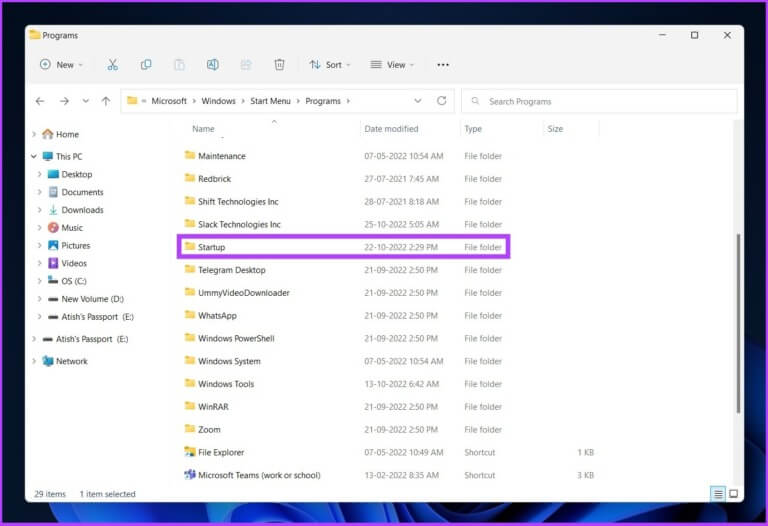768x526 pixels.
Task: Sort by the Type column header
Action: click(473, 129)
